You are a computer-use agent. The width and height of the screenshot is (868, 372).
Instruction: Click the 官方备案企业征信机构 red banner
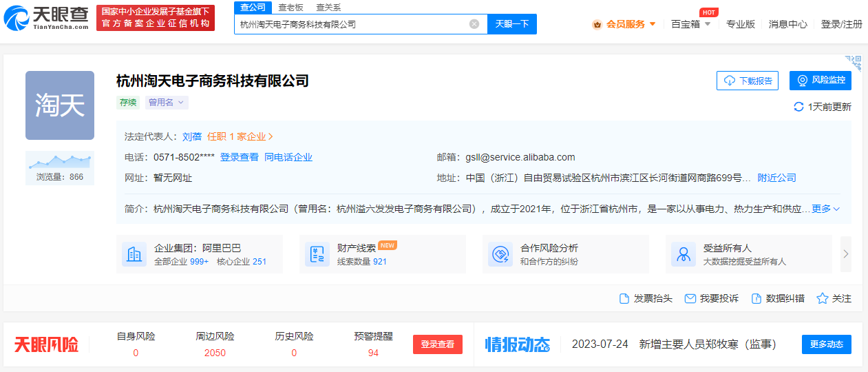coord(155,18)
